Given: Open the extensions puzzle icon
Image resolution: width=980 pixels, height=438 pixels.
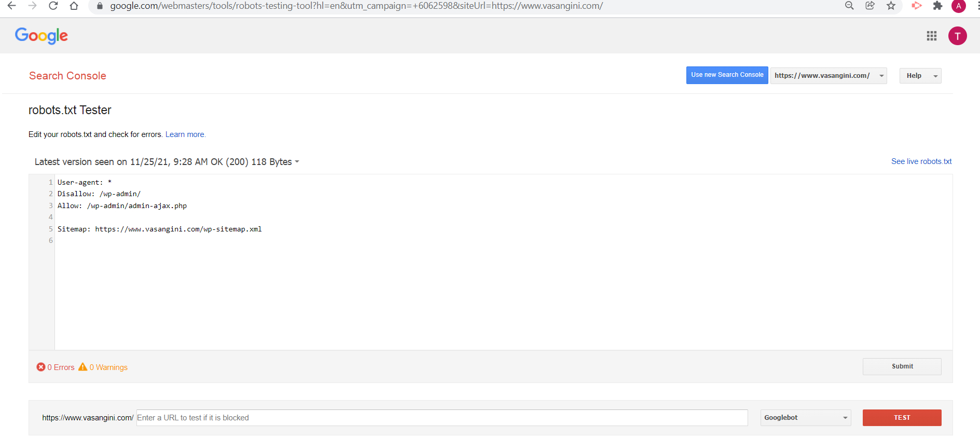Looking at the screenshot, I should [937, 6].
